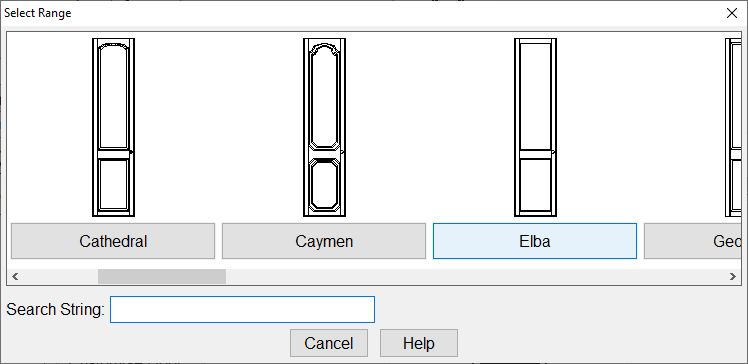The image size is (748, 364).
Task: Click the Cathedral range button
Action: tap(113, 241)
